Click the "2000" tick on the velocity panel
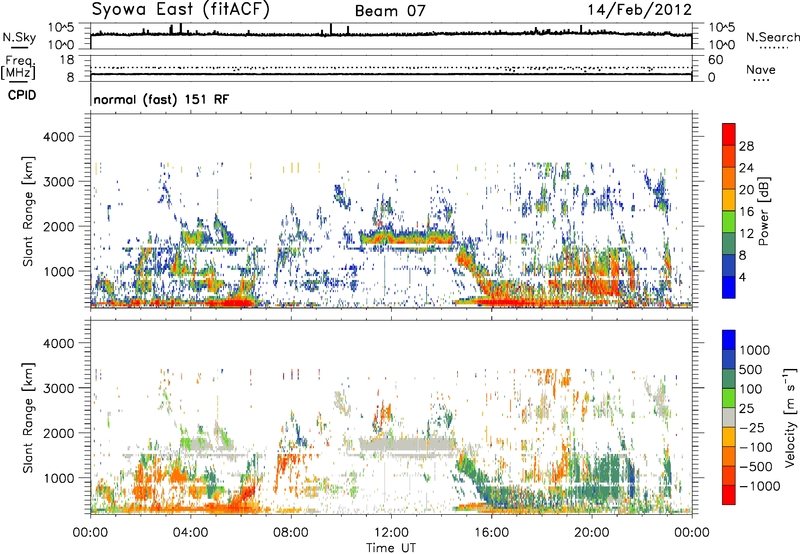 59,433
